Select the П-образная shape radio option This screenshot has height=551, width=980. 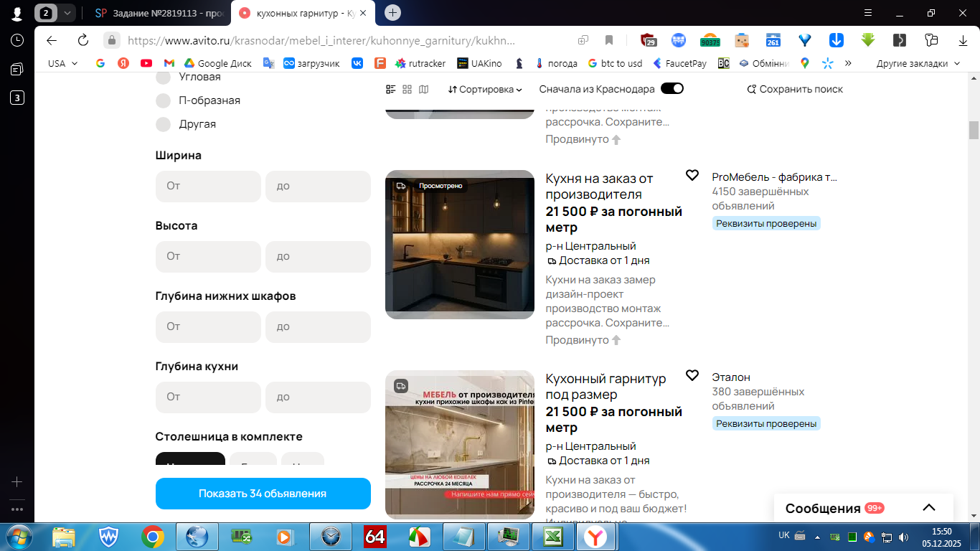click(x=164, y=100)
